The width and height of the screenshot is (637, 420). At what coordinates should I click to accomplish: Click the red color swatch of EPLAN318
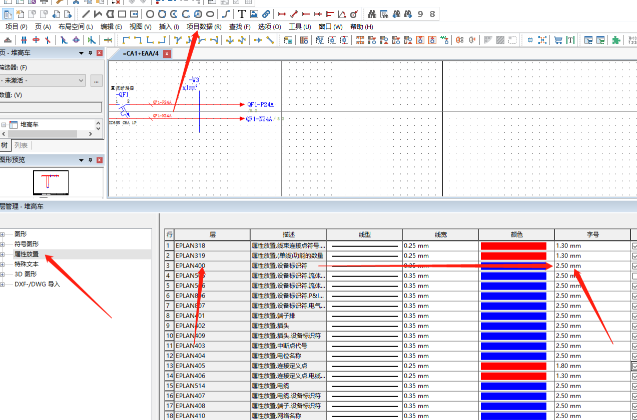coord(513,245)
